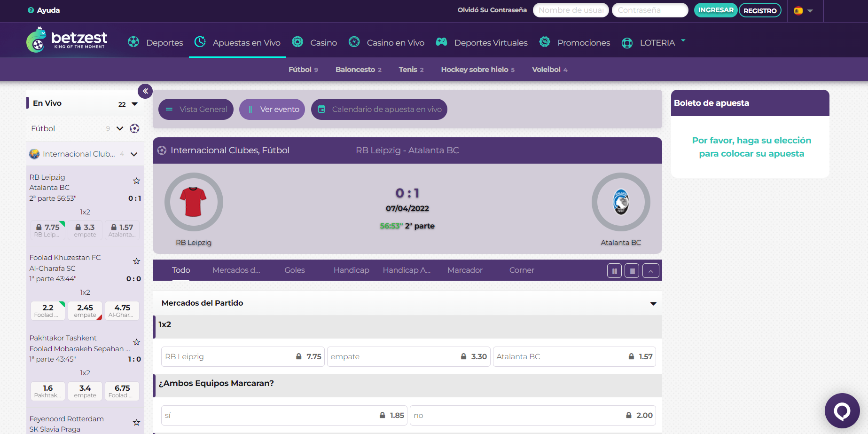Expand the En Vivo section dropdown

pos(135,104)
